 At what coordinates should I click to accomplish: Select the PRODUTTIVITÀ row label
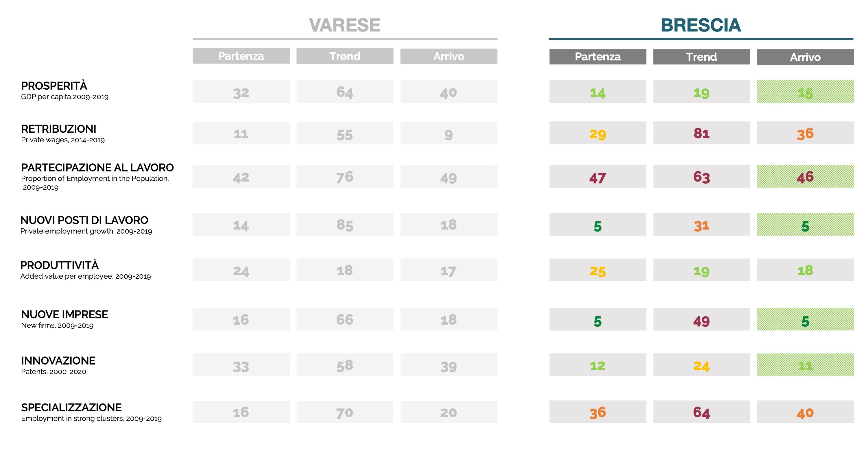(60, 265)
